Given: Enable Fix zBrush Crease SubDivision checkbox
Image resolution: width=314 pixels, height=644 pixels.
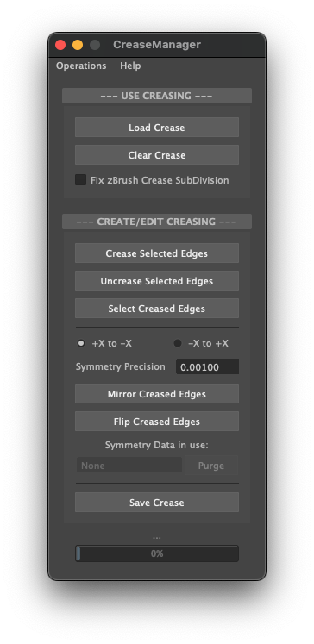Looking at the screenshot, I should (x=80, y=180).
